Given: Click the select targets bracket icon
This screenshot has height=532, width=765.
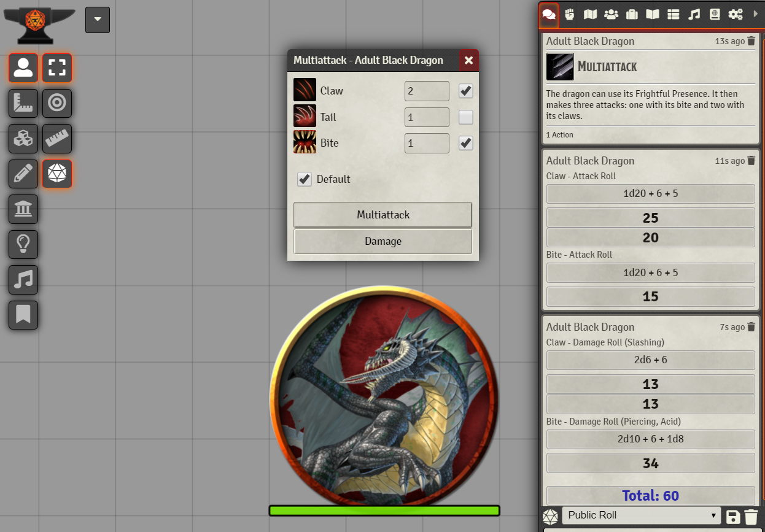Looking at the screenshot, I should [57, 67].
